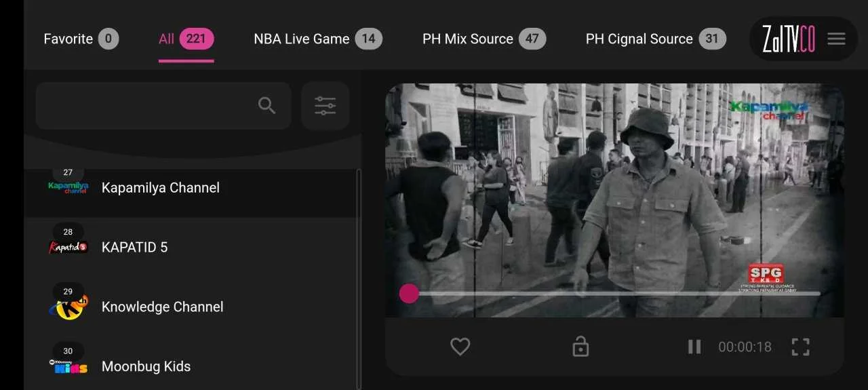Click the 221 count badge on All
This screenshot has height=390, width=868.
[x=197, y=39]
